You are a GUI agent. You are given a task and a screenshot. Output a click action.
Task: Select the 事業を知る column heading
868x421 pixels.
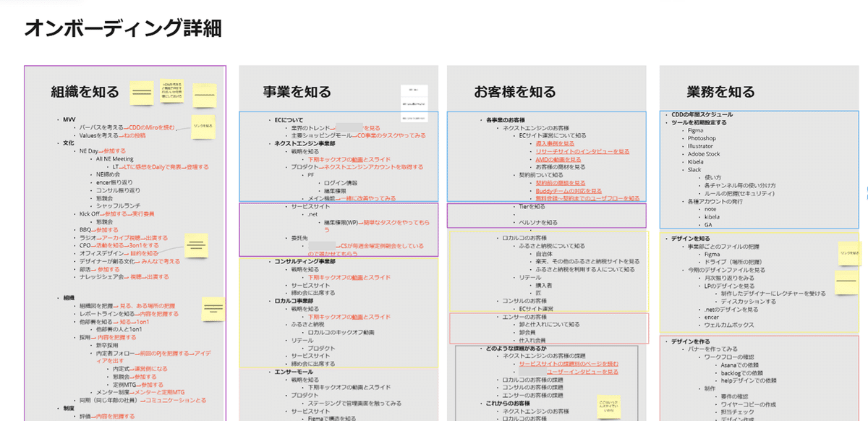click(x=297, y=92)
